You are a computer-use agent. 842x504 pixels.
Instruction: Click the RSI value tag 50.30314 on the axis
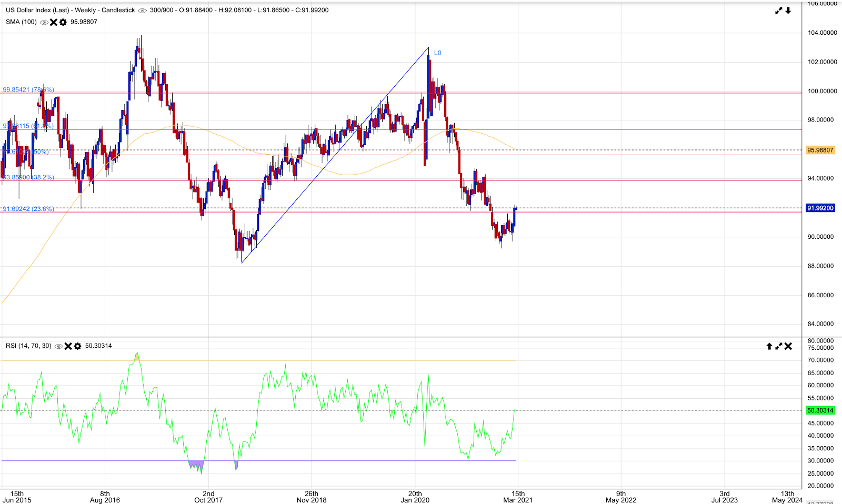[820, 410]
